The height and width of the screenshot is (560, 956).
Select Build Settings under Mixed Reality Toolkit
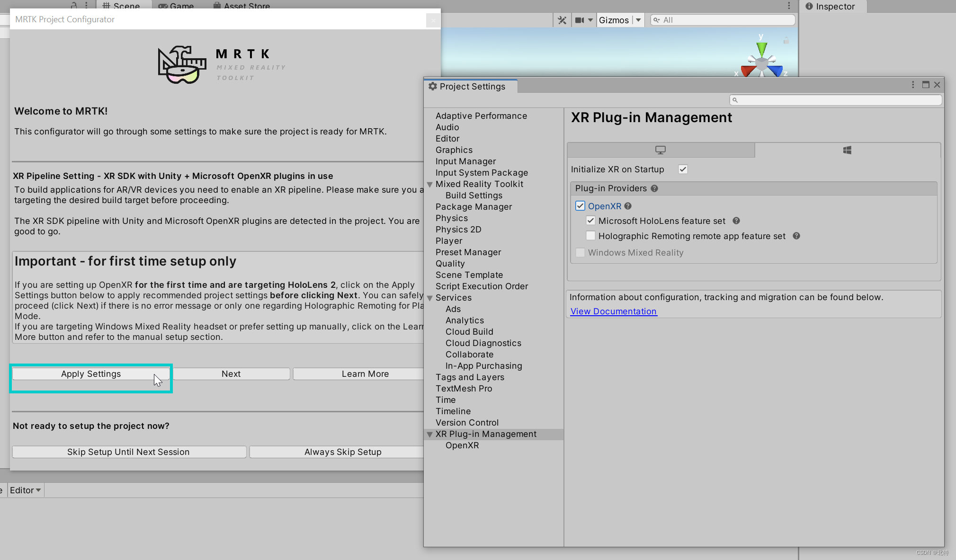[474, 196]
